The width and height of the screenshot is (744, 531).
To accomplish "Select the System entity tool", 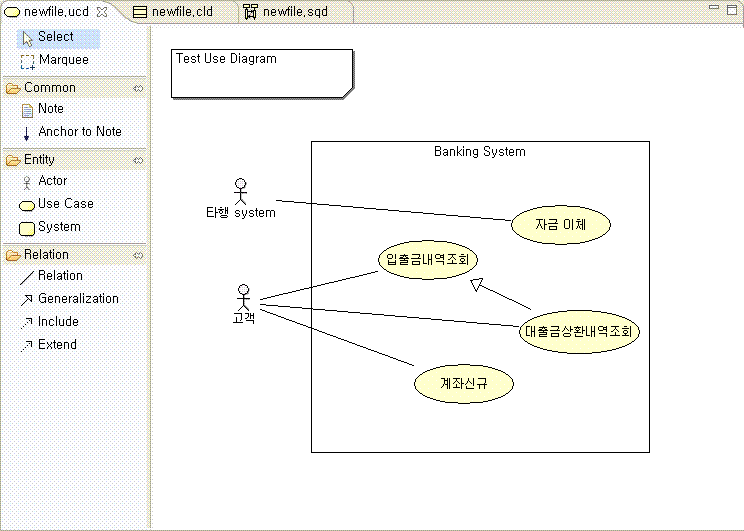I will 58,227.
